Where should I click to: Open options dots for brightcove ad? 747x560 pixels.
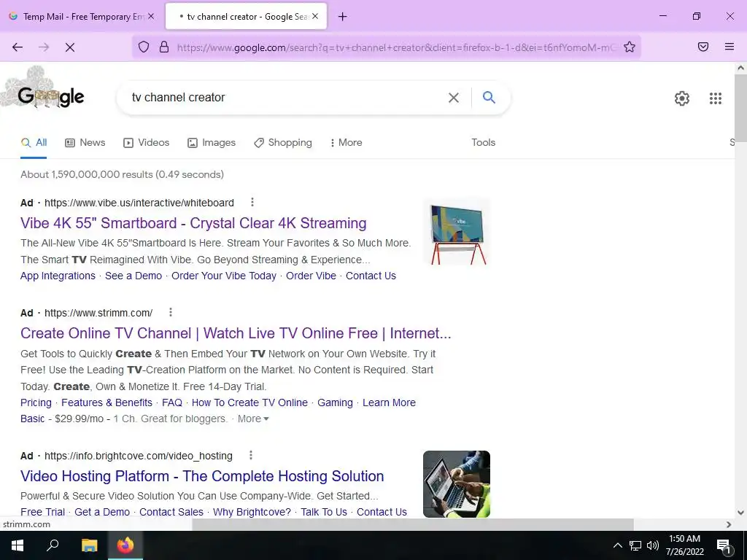[x=251, y=455]
